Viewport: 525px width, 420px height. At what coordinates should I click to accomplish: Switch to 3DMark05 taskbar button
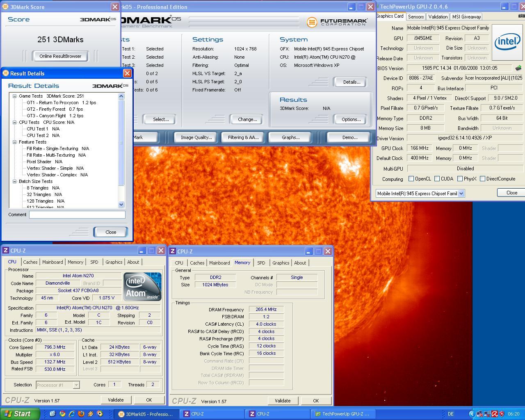point(146,414)
